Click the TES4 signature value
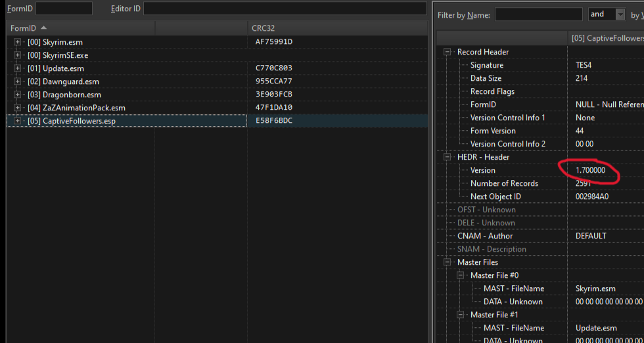 (584, 65)
